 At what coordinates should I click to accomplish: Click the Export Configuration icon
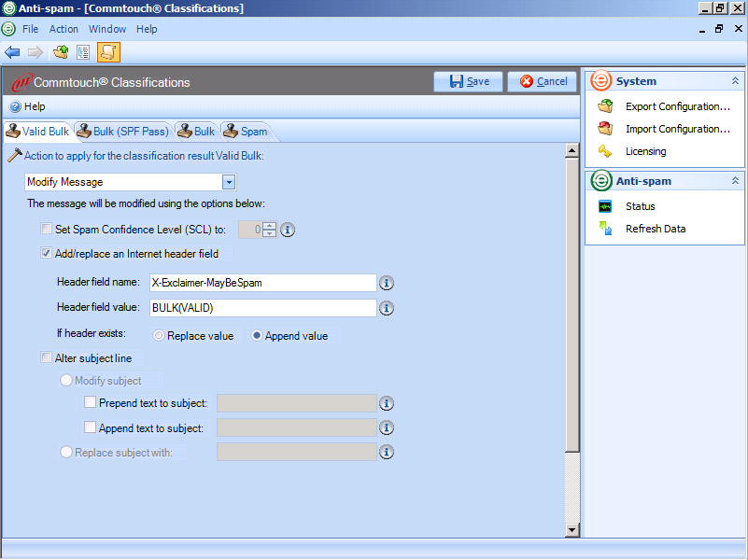(x=605, y=106)
